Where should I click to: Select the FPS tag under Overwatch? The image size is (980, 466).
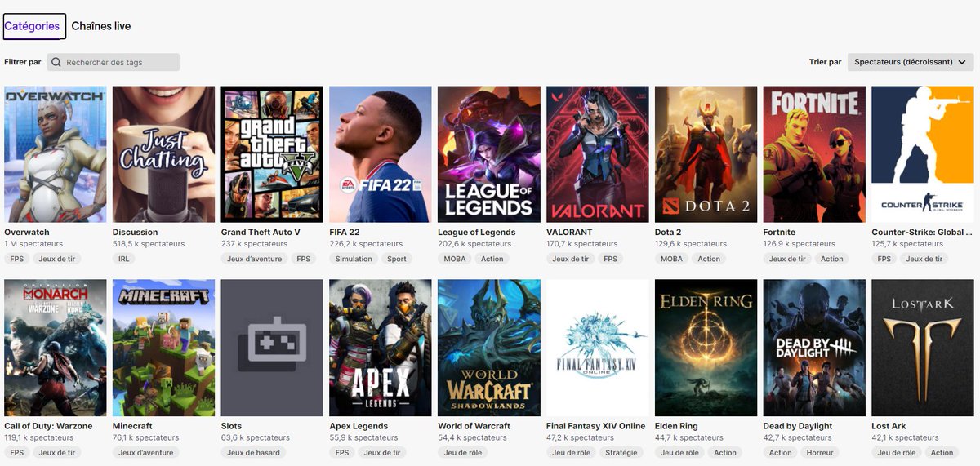(x=16, y=259)
